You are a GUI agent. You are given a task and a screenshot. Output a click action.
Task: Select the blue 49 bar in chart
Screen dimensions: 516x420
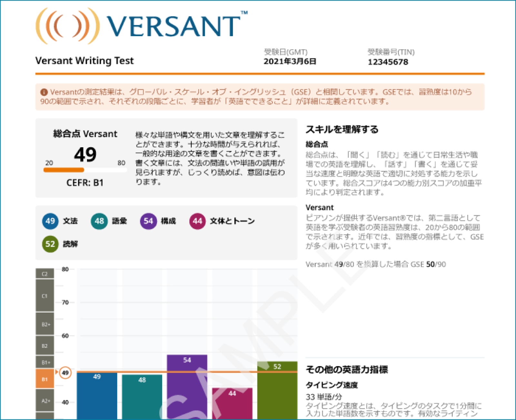click(x=97, y=396)
